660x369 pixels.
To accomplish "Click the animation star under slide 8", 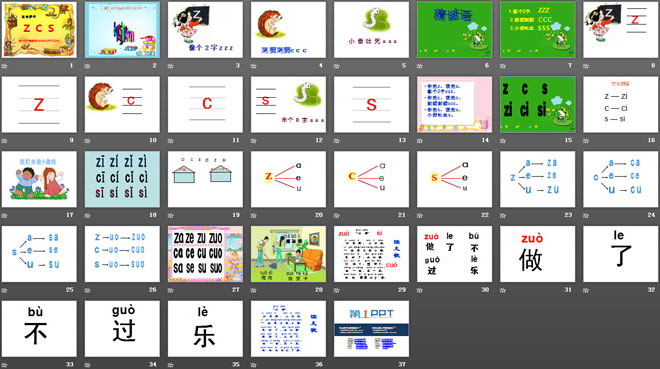I will pos(586,66).
